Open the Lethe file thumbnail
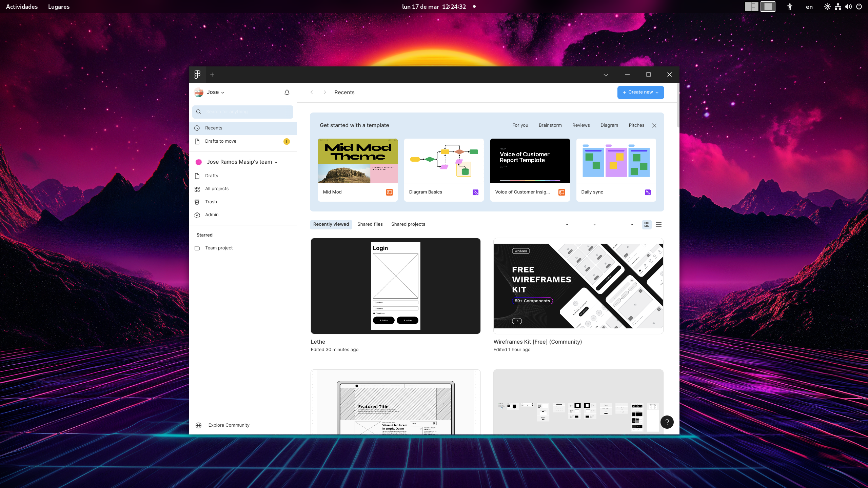Image resolution: width=868 pixels, height=488 pixels. click(x=395, y=286)
